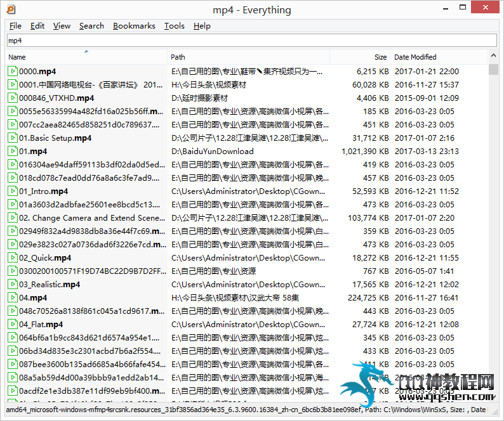504x421 pixels.
Task: Open the Edit menu
Action: pyautogui.click(x=37, y=26)
